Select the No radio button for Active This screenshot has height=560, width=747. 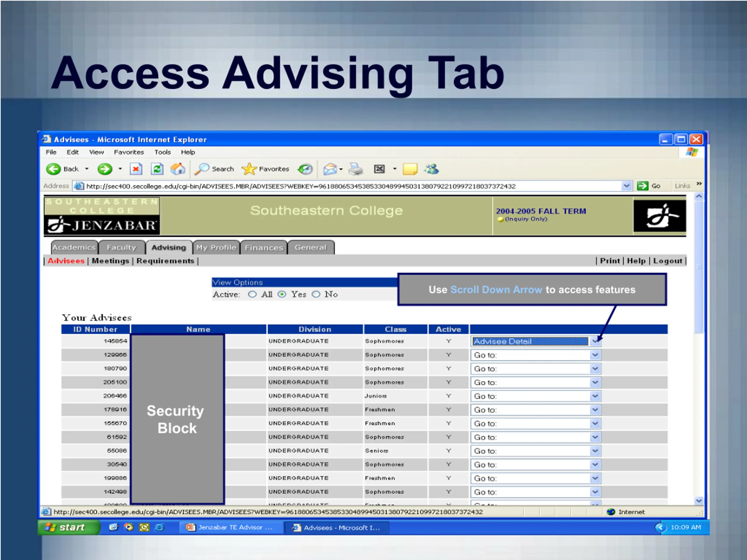[316, 294]
